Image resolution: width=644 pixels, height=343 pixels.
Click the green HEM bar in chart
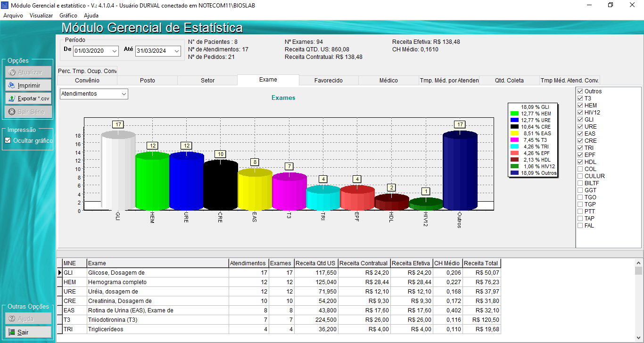pyautogui.click(x=152, y=181)
